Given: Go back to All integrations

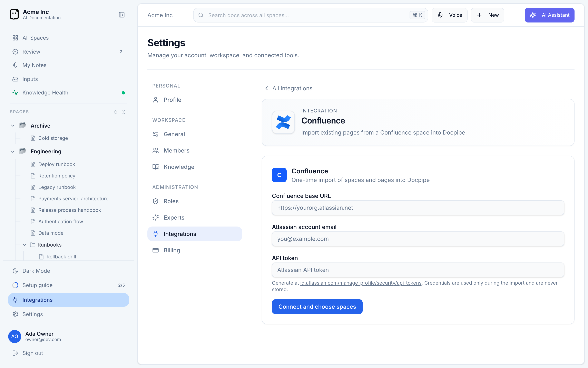Looking at the screenshot, I should click(x=289, y=88).
